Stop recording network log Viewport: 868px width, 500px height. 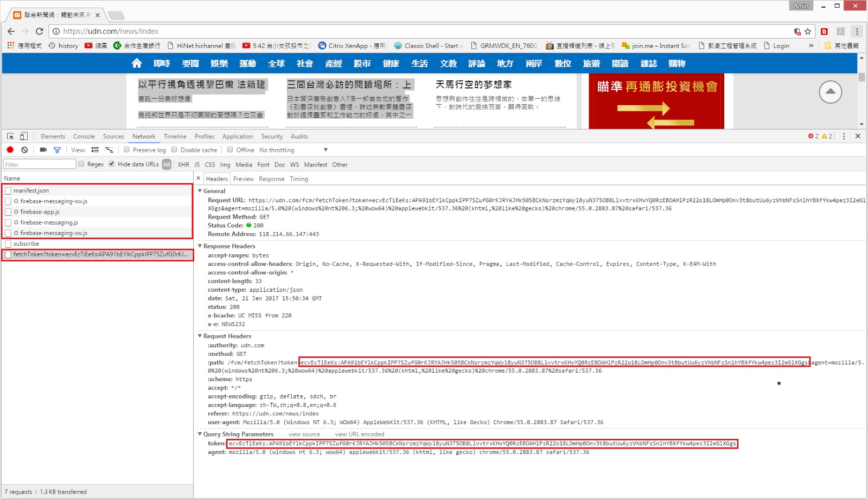pyautogui.click(x=10, y=150)
